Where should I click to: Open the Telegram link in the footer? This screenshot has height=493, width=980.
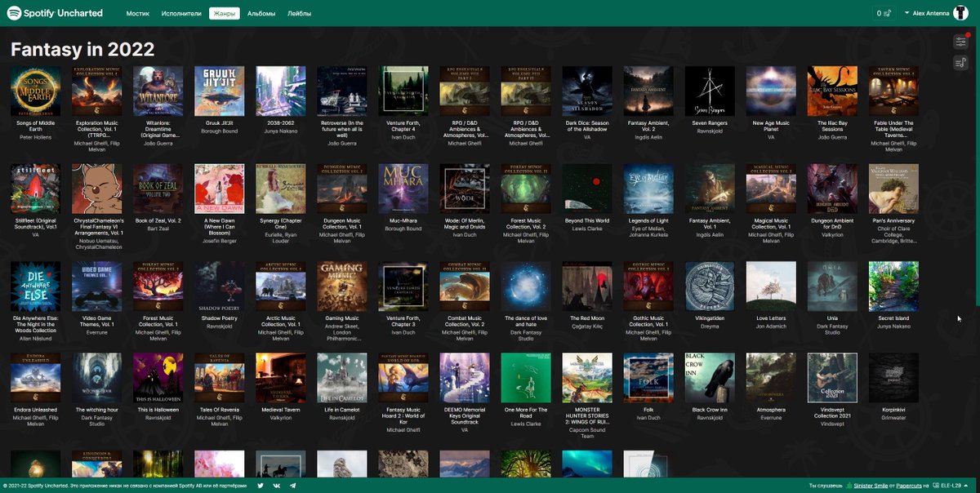point(293,486)
